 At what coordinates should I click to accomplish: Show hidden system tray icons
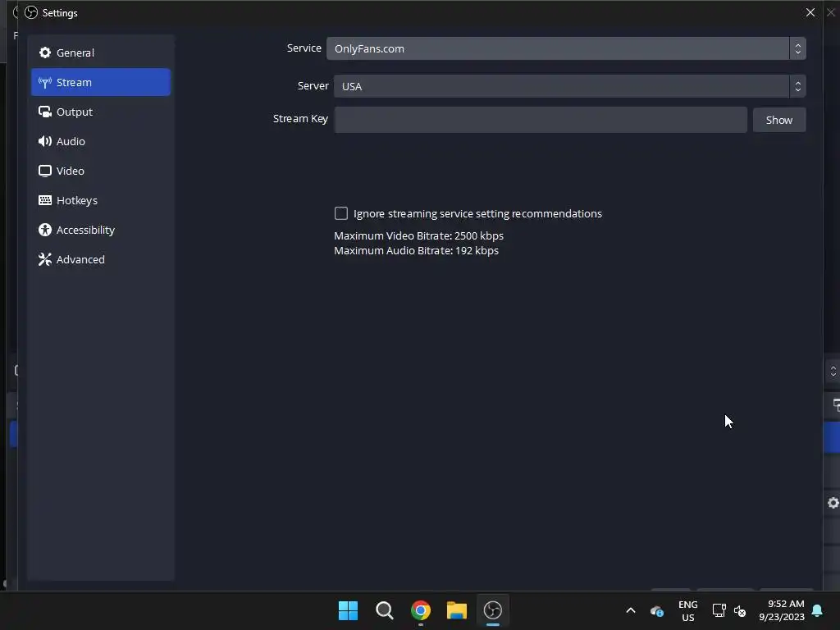coord(631,610)
